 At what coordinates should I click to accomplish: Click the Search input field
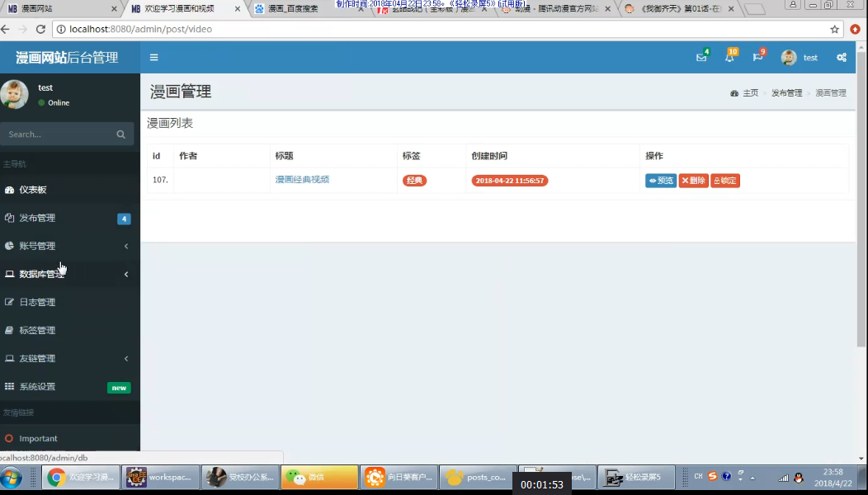[59, 134]
